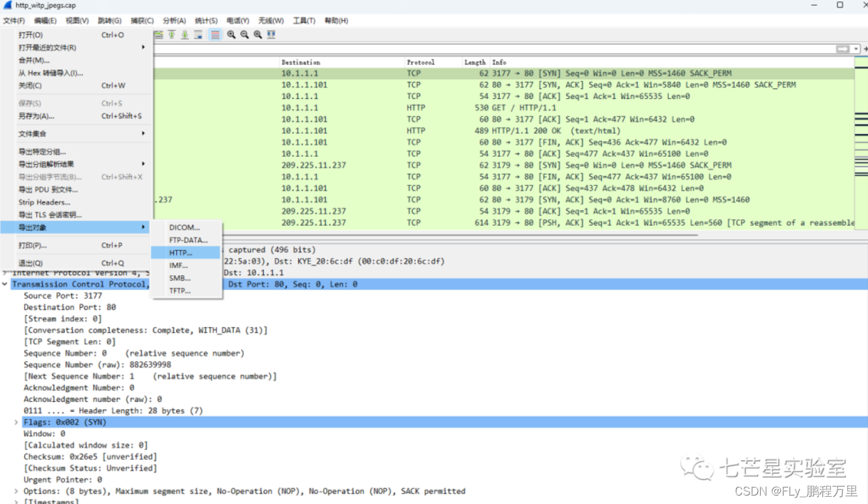This screenshot has width=868, height=504.
Task: Apply display filter with the arrow button
Action: pos(843,49)
